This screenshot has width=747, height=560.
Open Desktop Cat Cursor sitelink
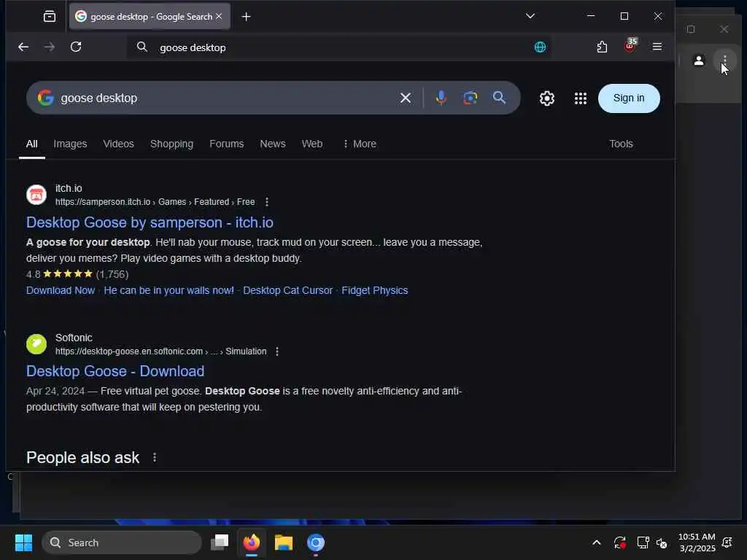tap(287, 290)
